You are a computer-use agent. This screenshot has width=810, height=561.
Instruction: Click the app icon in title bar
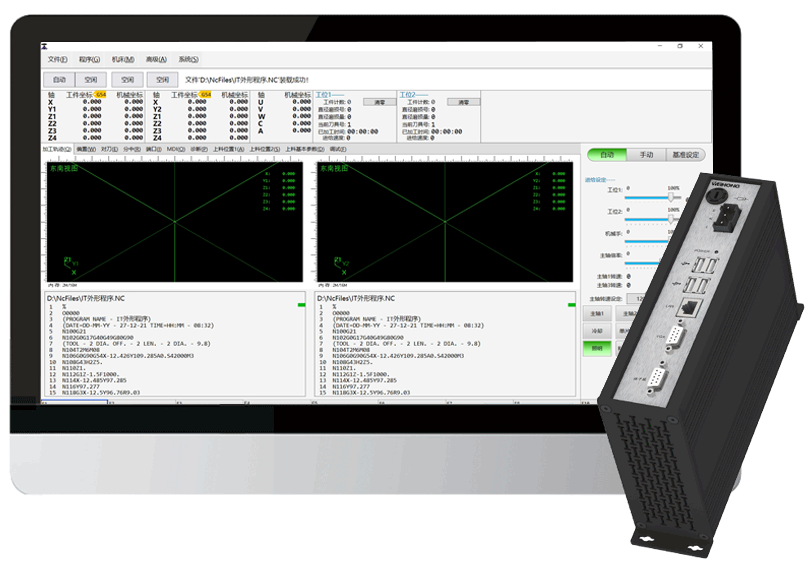coord(44,46)
